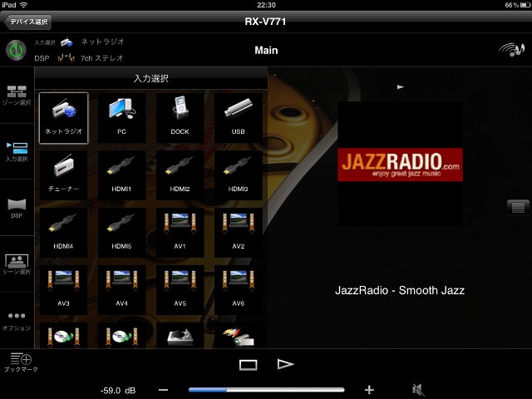Switch to the チューナー tuner input

coord(63,175)
